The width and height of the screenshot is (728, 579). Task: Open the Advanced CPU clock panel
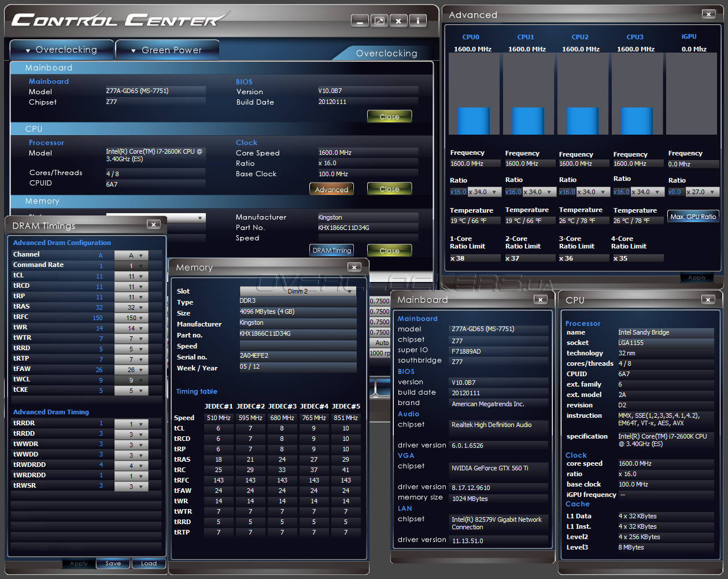(331, 189)
